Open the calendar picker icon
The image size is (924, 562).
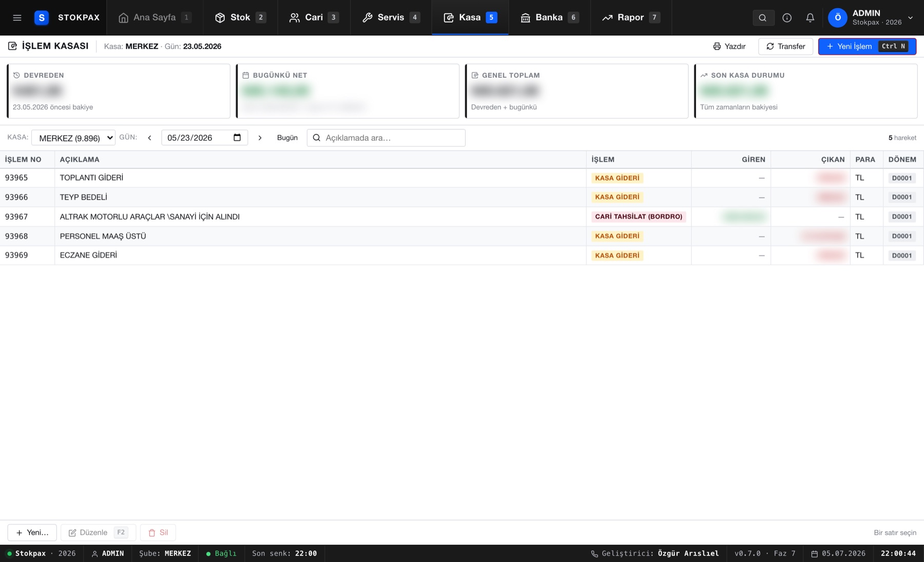[x=237, y=138]
